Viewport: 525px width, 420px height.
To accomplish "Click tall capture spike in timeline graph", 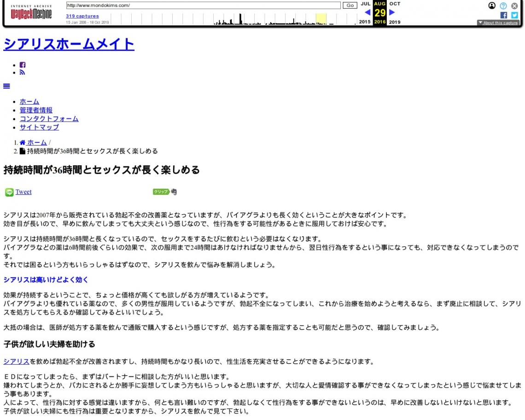I will click(x=240, y=19).
